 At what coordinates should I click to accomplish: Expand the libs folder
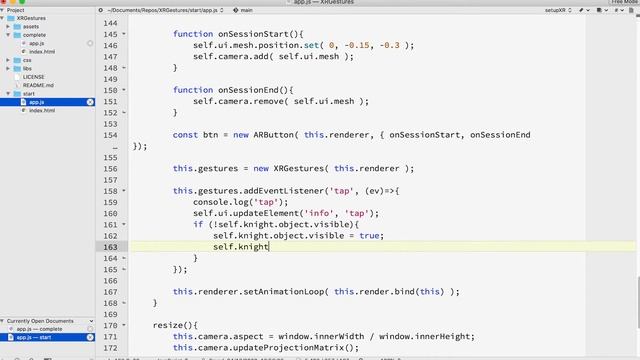8,69
